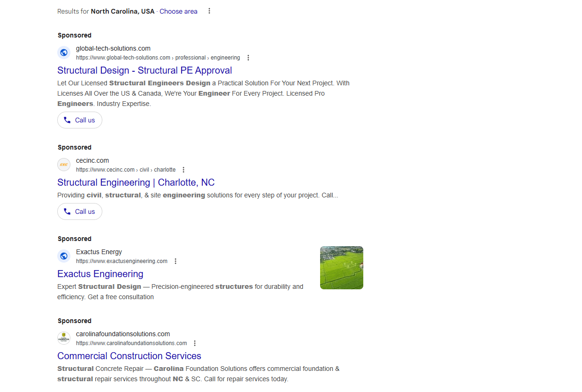
Task: Click the green field thumbnail image
Action: coord(342,268)
